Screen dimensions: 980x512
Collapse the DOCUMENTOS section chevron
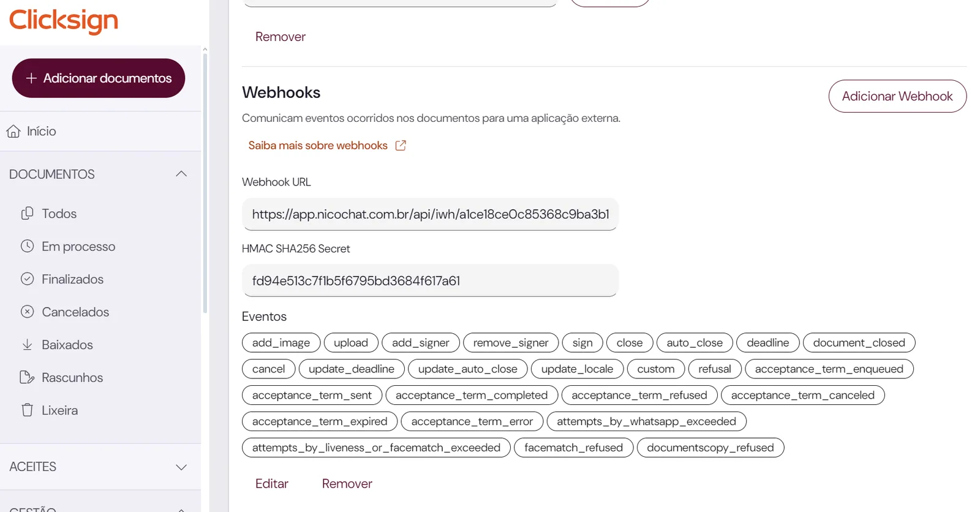tap(181, 174)
